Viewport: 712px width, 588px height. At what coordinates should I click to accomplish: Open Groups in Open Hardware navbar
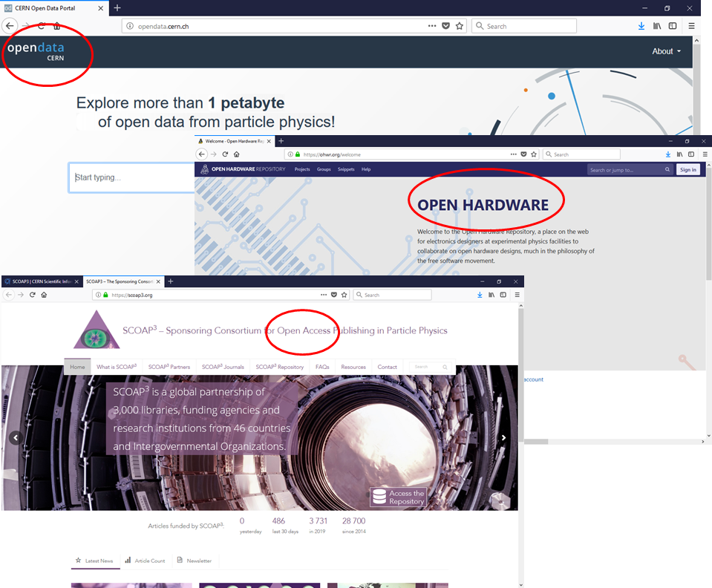point(324,169)
